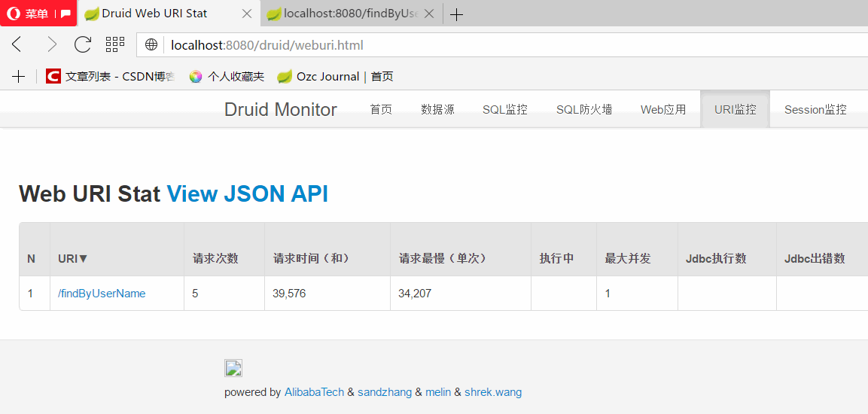The image size is (868, 414).
Task: Open the View JSON API link
Action: pyautogui.click(x=248, y=194)
